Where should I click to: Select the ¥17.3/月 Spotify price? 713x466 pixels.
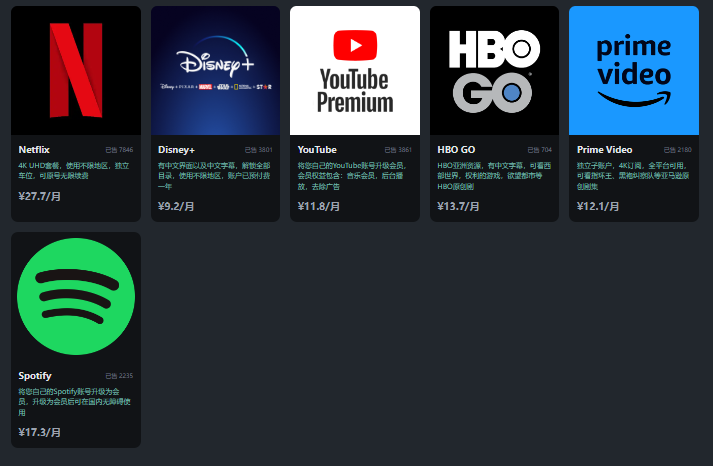point(40,432)
